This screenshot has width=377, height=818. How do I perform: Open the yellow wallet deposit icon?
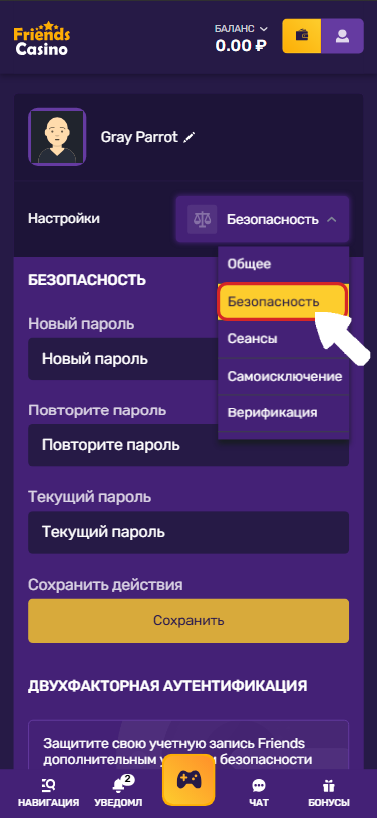pyautogui.click(x=302, y=36)
